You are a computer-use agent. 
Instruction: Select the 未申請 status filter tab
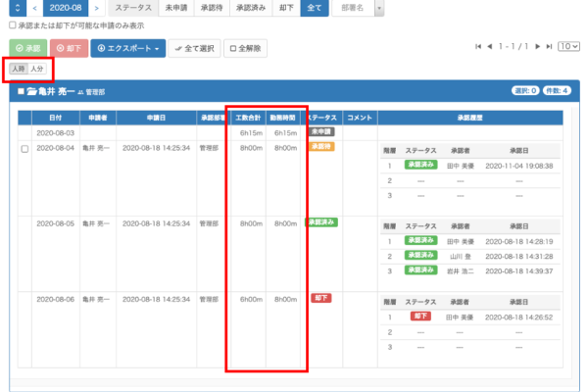(x=176, y=9)
